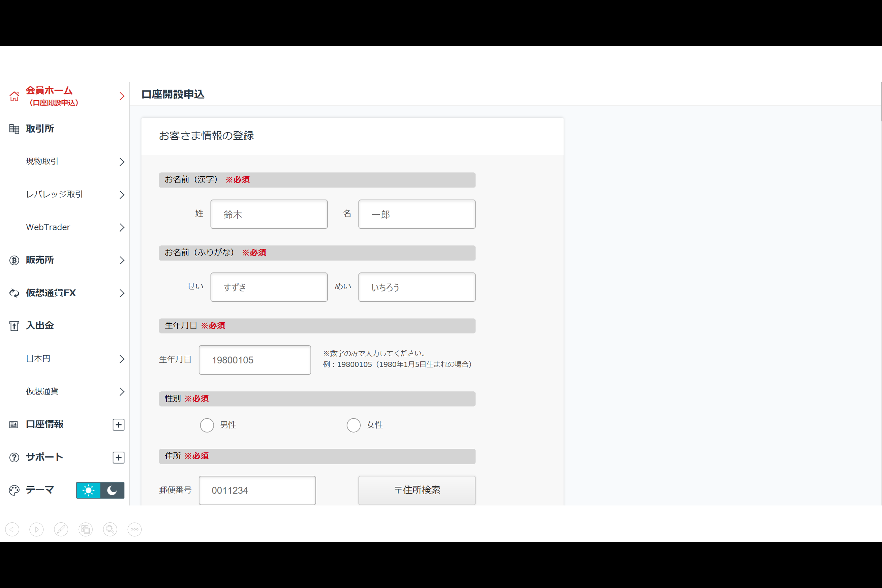Select the 男性 radio button
The image size is (882, 588).
(207, 425)
